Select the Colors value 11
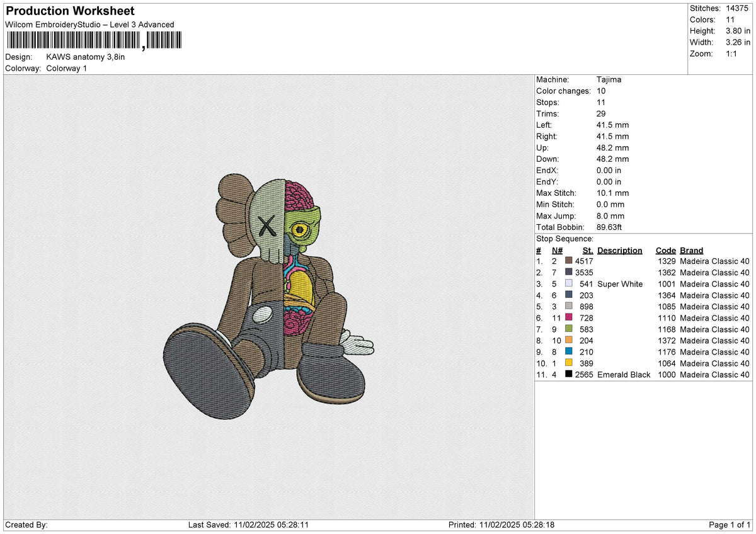Viewport: 756px width, 534px height. 731,20
